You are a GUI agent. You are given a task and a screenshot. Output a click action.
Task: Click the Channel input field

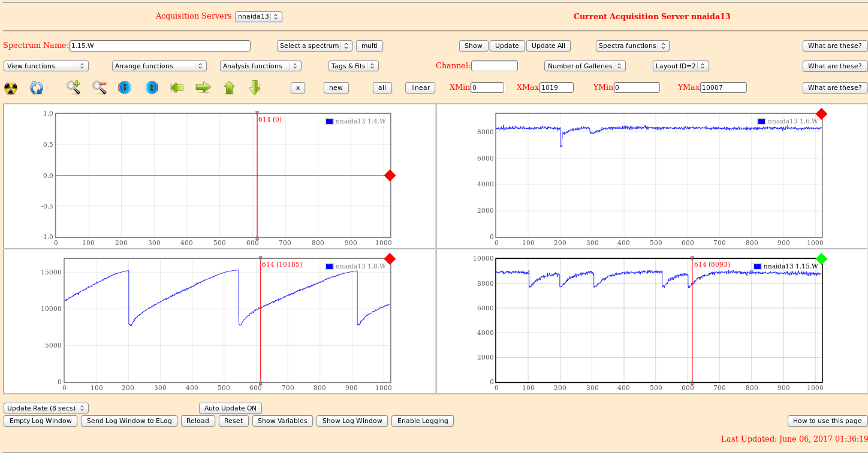495,66
